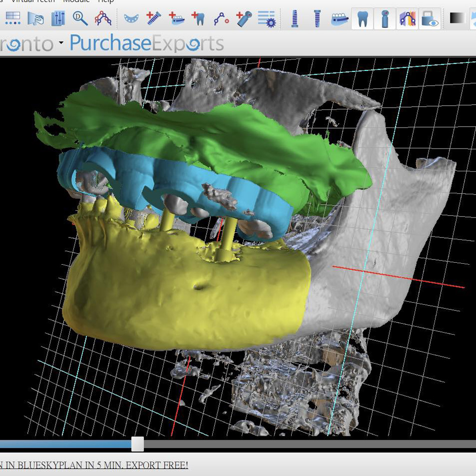Viewport: 476px width, 476px height.
Task: Click the Purchase Exports button
Action: tap(147, 43)
